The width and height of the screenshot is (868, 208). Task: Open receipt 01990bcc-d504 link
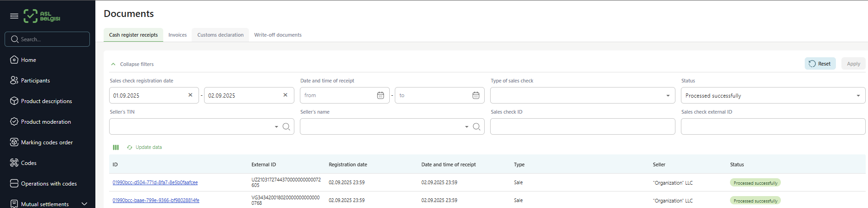[x=155, y=182]
